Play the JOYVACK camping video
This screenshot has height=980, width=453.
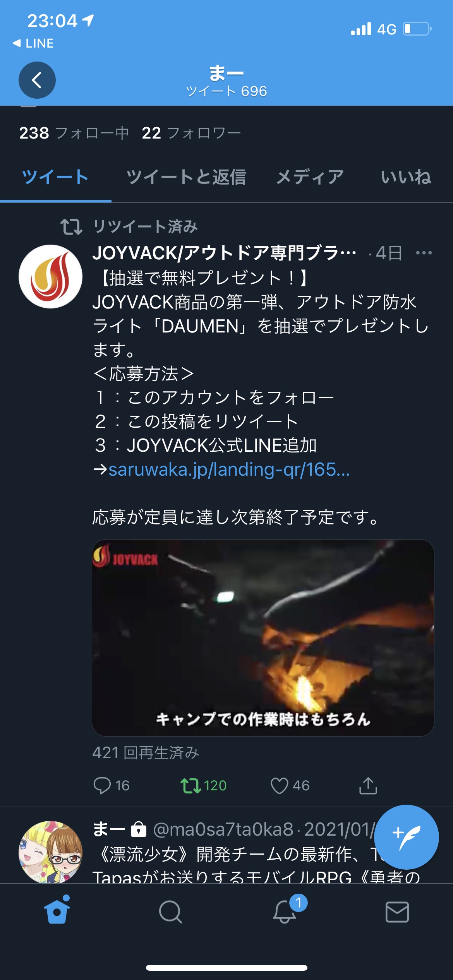(x=263, y=637)
